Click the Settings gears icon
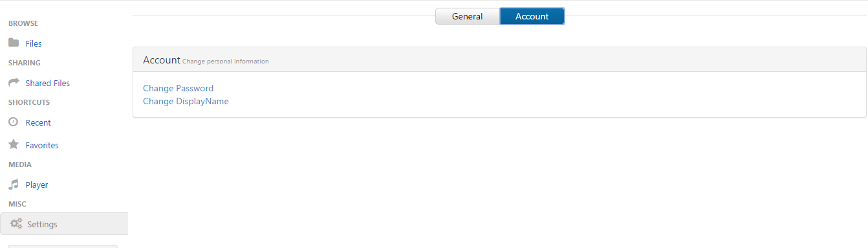 (16, 223)
